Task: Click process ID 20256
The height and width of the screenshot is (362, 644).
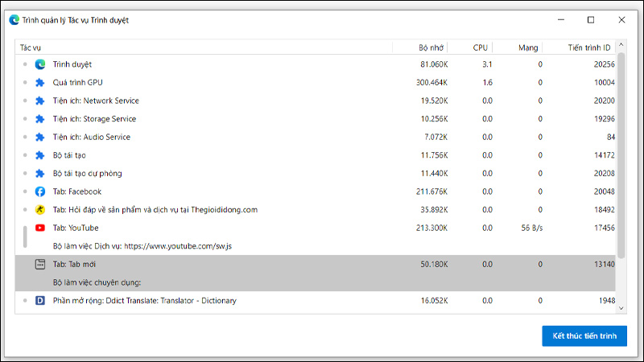Action: tap(605, 64)
